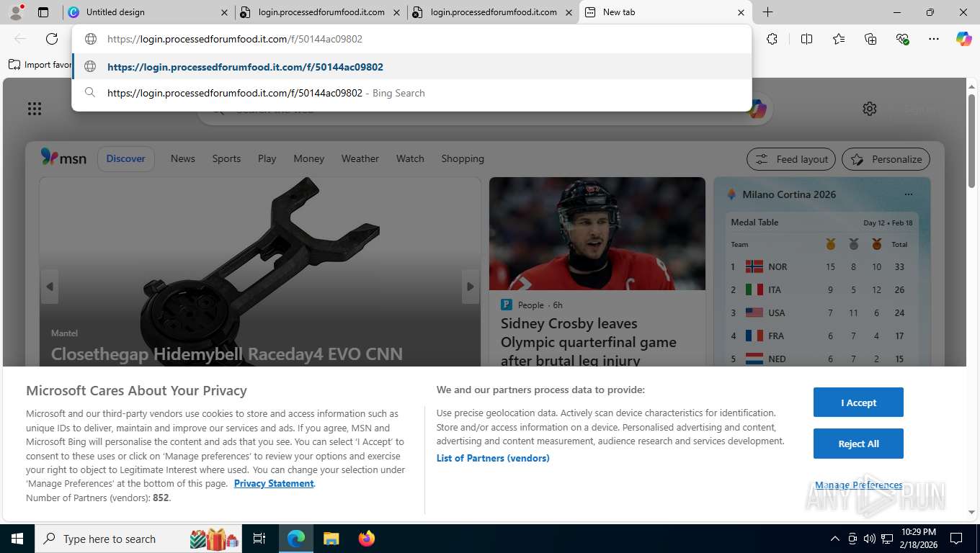Open a new browser tab

(768, 12)
